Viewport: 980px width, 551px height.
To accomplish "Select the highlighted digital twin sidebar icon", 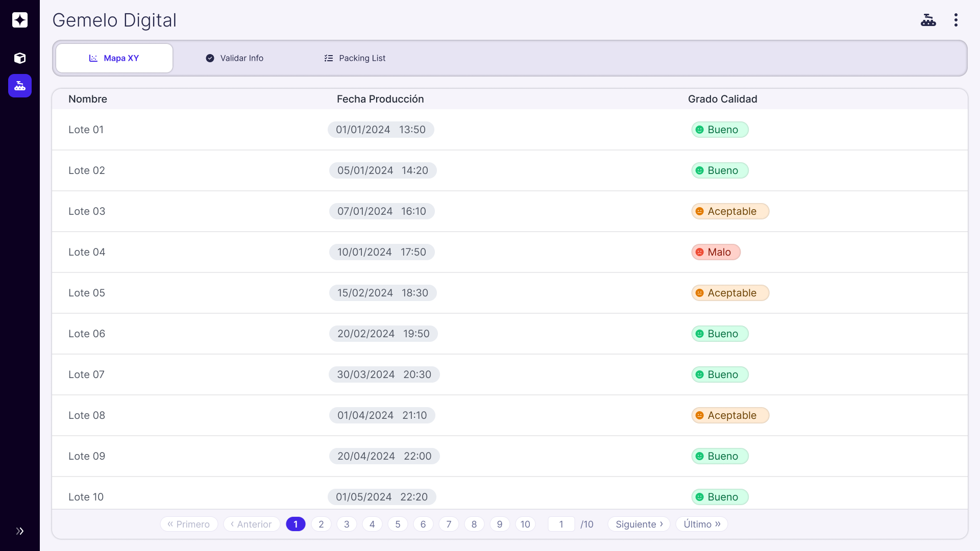I will [20, 86].
